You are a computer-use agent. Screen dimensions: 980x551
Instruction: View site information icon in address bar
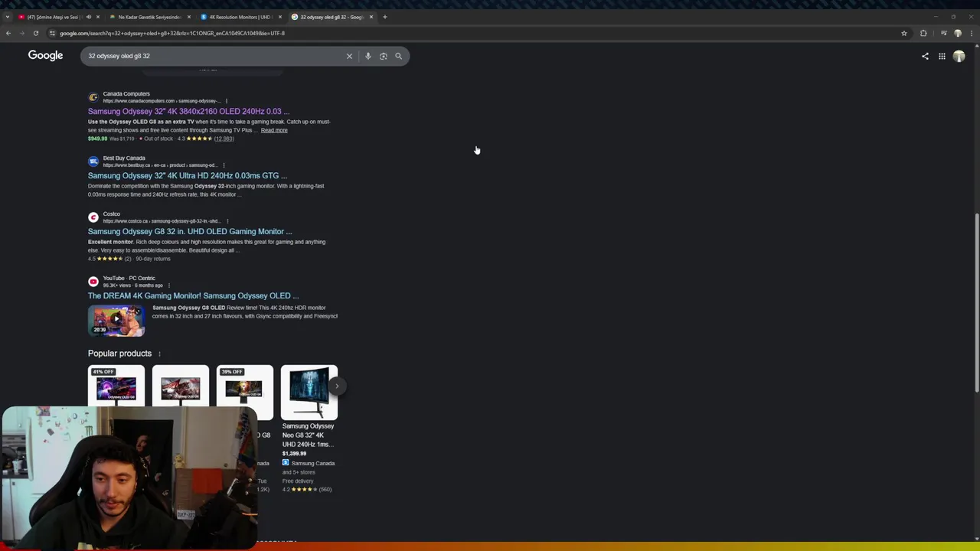point(52,33)
